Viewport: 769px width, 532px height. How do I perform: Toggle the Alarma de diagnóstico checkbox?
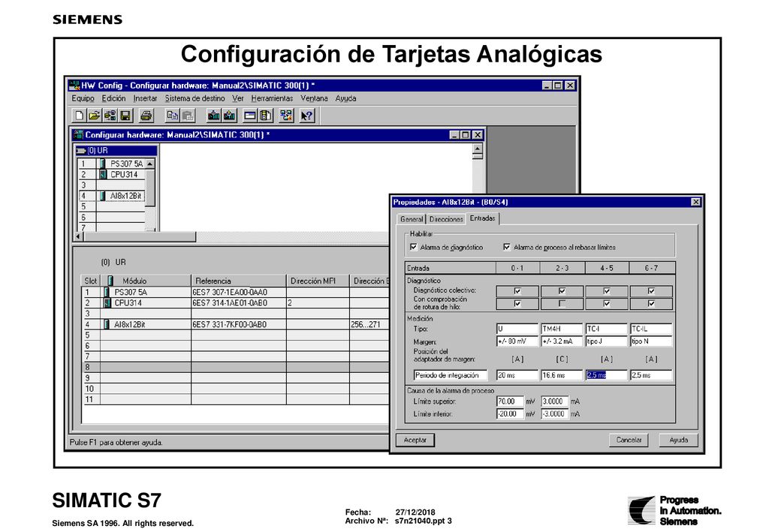point(414,247)
